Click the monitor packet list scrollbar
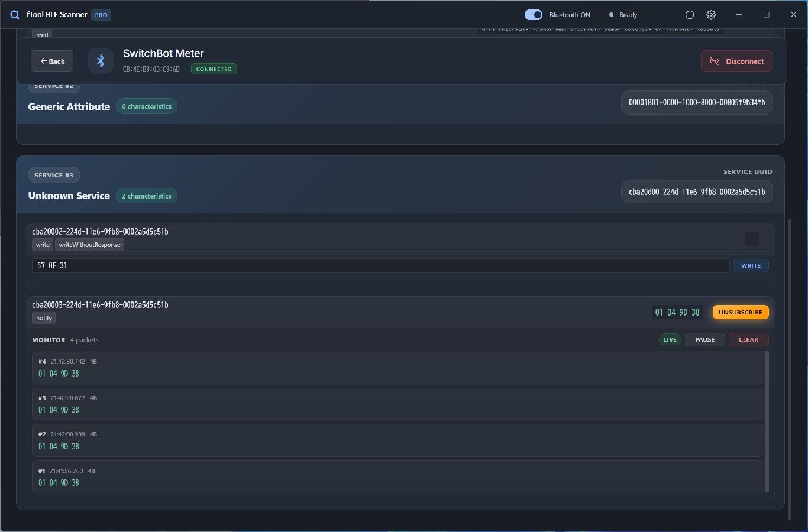Viewport: 808px width, 532px height. (767, 421)
